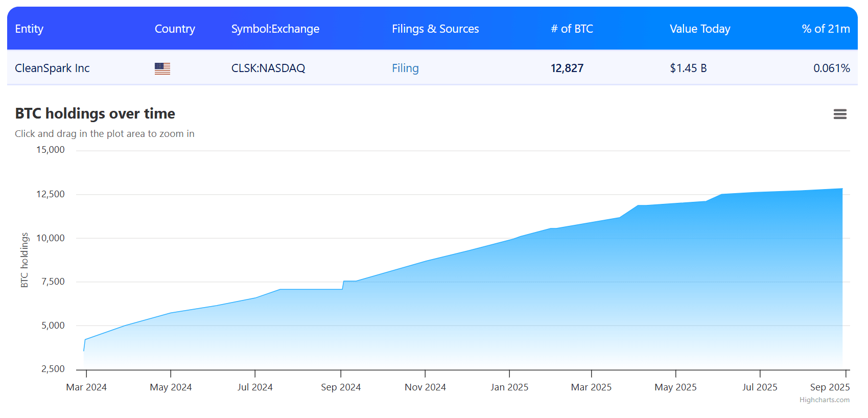Click the Sep 2025 x-axis label
This screenshot has height=418, width=868.
point(830,387)
